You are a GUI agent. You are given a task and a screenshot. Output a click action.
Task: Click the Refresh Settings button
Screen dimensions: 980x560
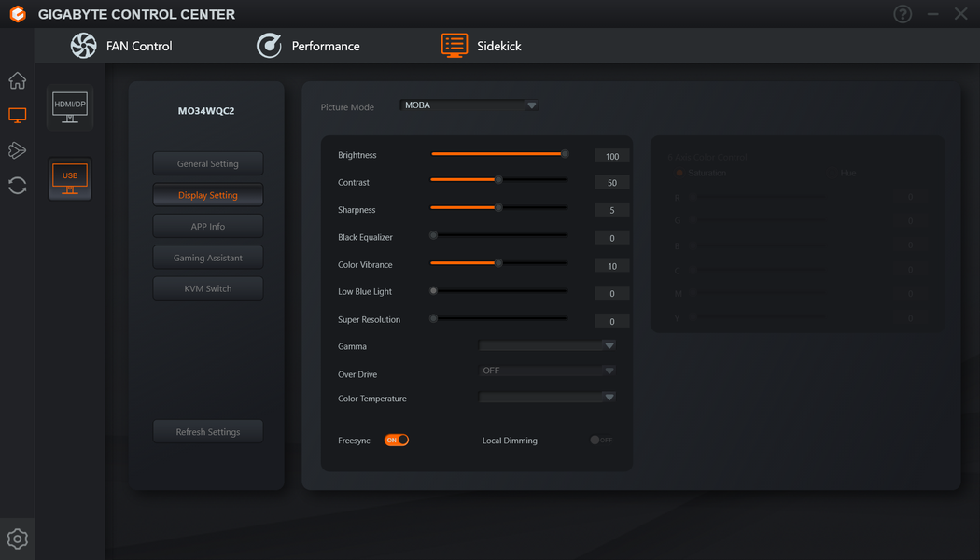point(207,432)
